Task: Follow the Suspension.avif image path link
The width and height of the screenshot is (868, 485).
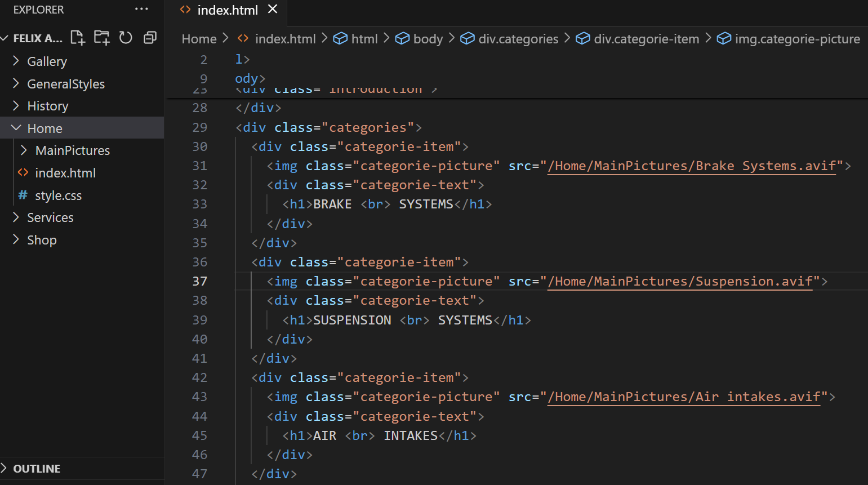Action: pos(680,281)
